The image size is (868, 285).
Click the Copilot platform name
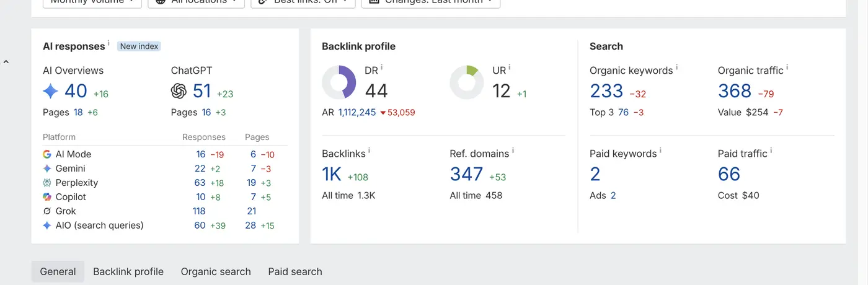click(x=71, y=197)
